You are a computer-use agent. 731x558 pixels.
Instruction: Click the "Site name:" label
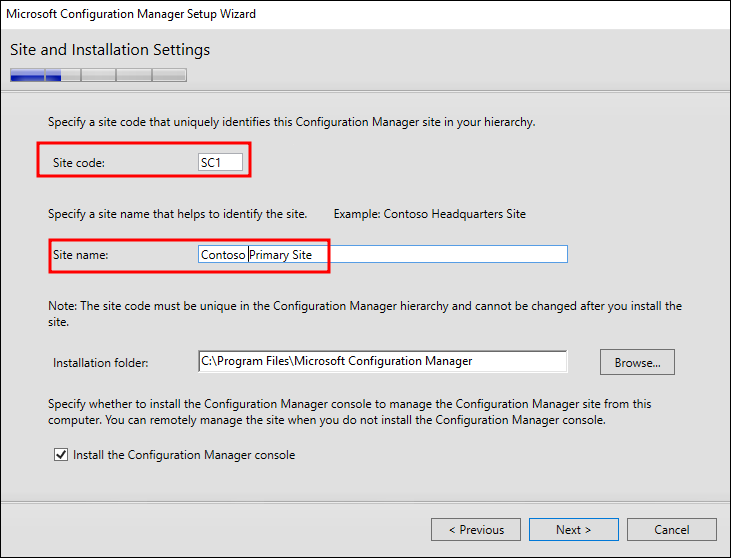click(x=80, y=255)
